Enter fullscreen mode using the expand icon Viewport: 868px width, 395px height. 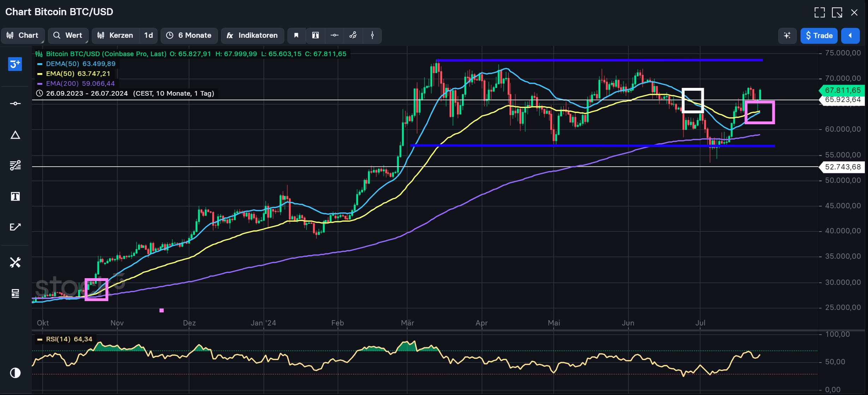click(x=820, y=12)
